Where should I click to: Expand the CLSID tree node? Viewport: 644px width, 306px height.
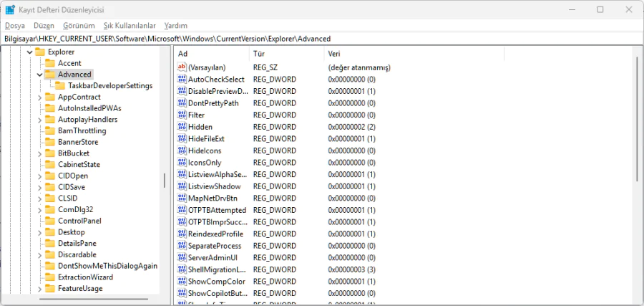[x=39, y=199]
